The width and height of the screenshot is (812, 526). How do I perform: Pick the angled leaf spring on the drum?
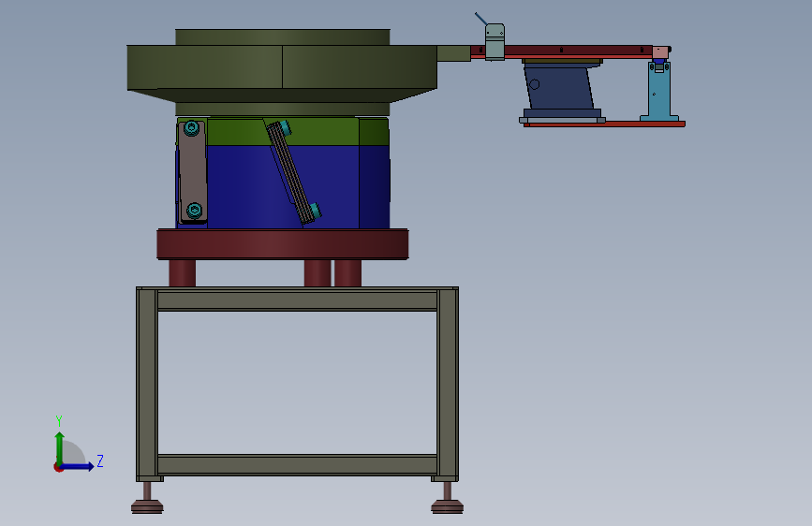(293, 172)
